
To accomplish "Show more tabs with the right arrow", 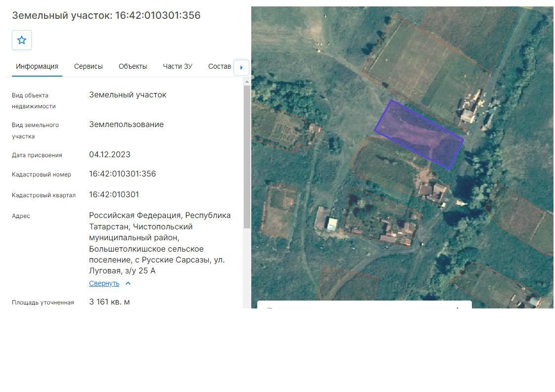I will [x=241, y=68].
